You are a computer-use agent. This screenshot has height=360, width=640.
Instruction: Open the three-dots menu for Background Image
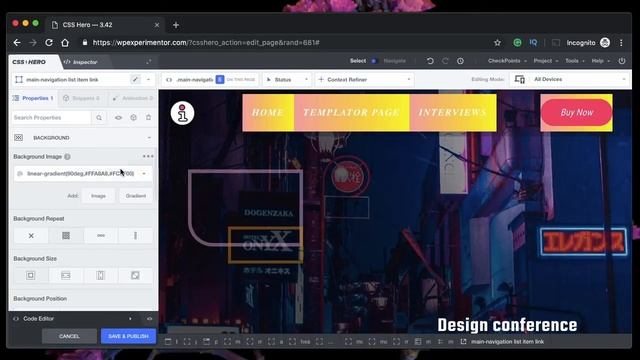tap(148, 156)
